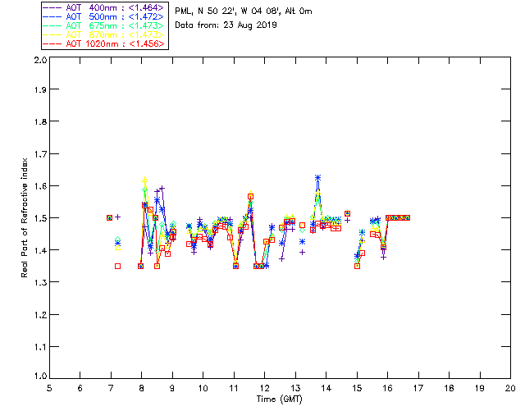Click the 'Data from: 23 Aug 2019' text

pyautogui.click(x=226, y=25)
